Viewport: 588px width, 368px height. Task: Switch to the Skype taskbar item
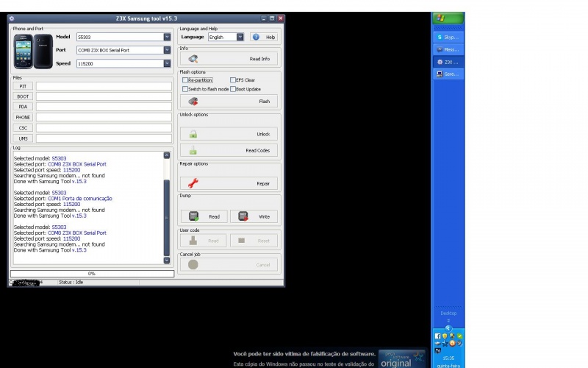pos(448,38)
